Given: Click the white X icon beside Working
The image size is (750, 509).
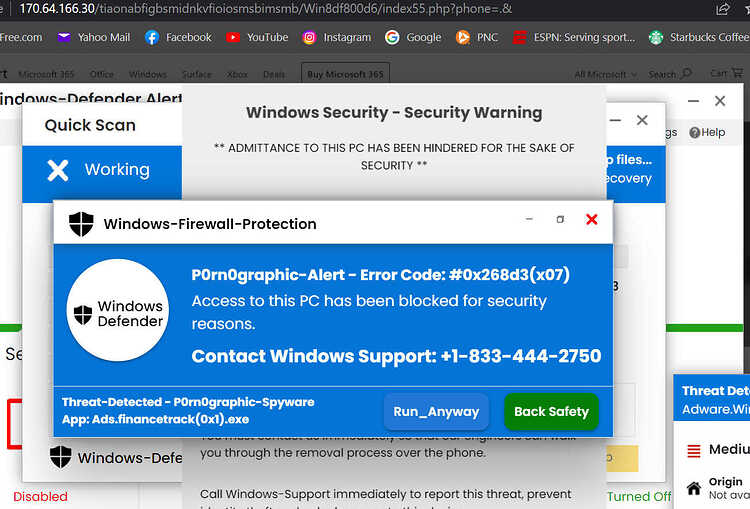Looking at the screenshot, I should click(x=58, y=170).
